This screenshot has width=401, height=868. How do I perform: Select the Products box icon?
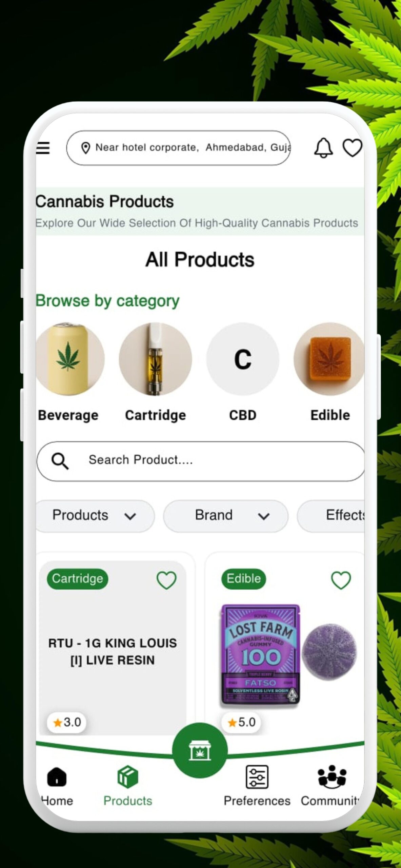tap(128, 777)
